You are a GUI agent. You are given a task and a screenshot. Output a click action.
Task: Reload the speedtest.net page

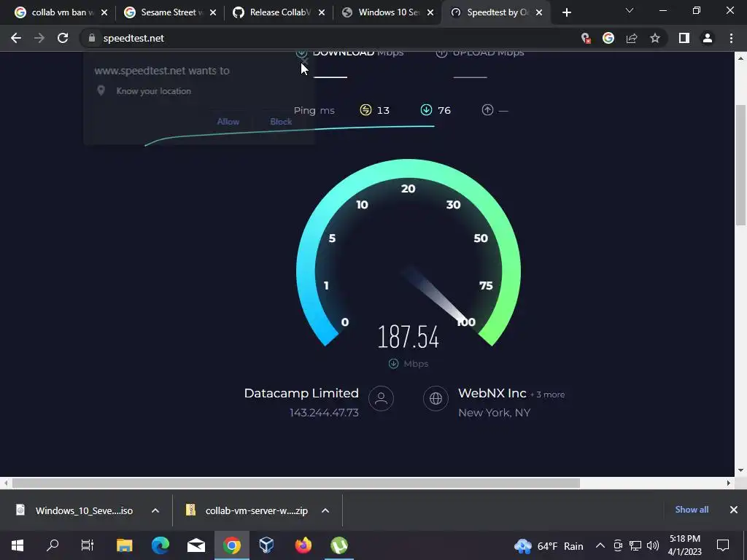click(x=63, y=38)
